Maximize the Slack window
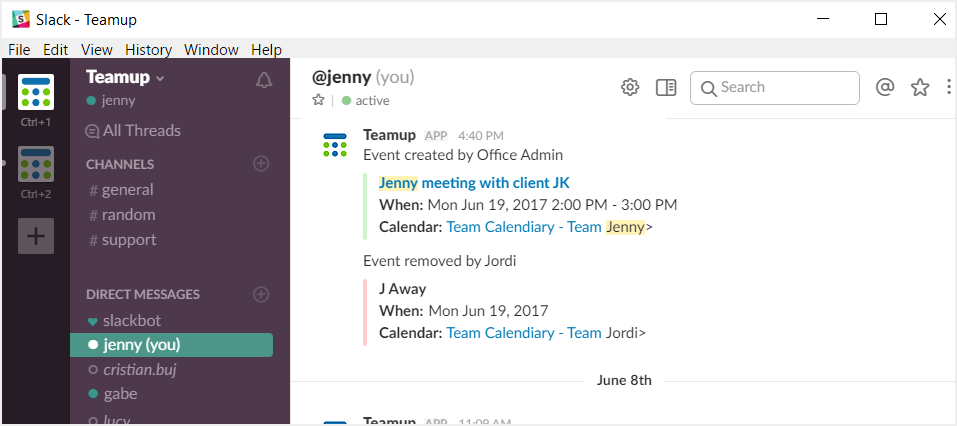Image resolution: width=957 pixels, height=426 pixels. (881, 20)
